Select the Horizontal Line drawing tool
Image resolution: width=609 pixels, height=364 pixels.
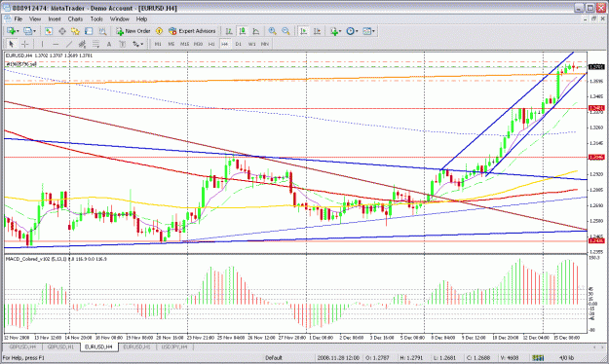tap(56, 44)
